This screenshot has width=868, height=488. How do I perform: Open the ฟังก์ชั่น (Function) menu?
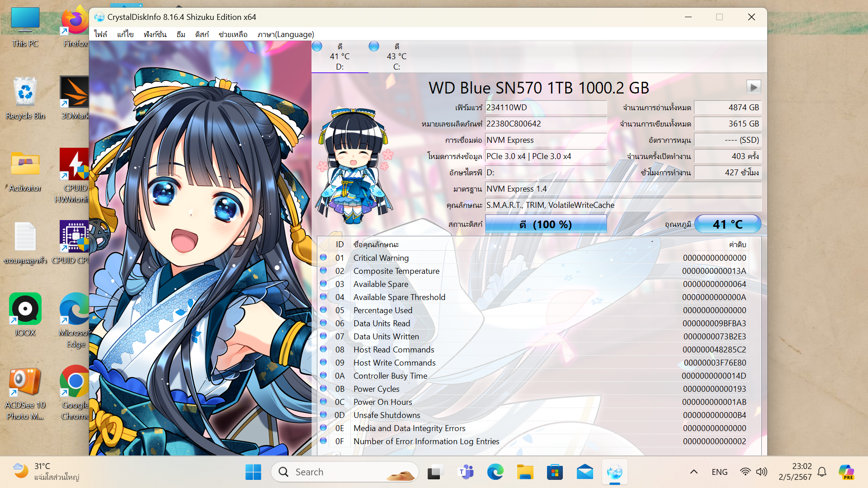155,34
